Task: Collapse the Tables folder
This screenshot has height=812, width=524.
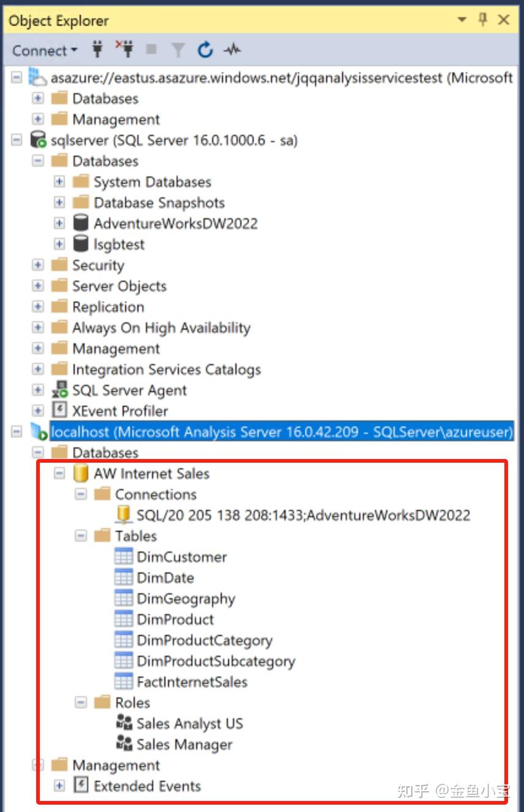Action: (80, 536)
